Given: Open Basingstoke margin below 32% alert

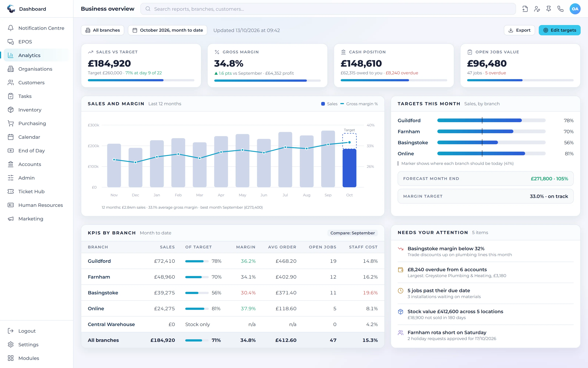Looking at the screenshot, I should point(485,251).
